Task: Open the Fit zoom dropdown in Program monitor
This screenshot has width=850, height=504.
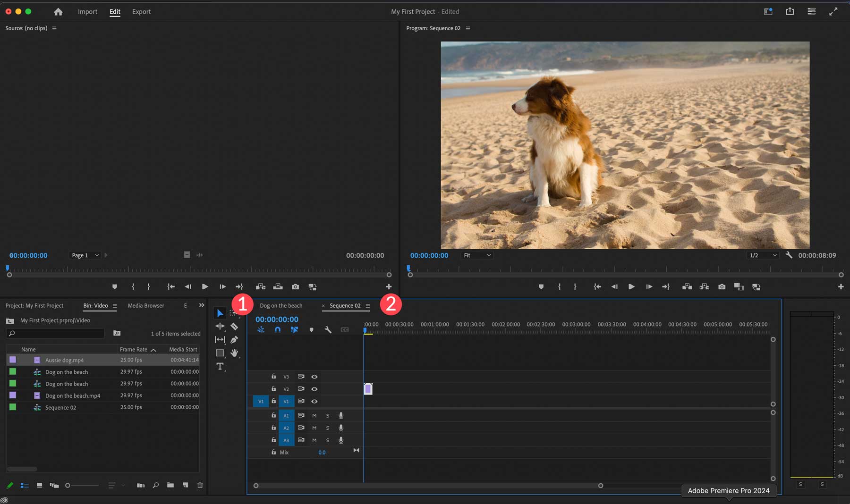Action: coord(476,255)
